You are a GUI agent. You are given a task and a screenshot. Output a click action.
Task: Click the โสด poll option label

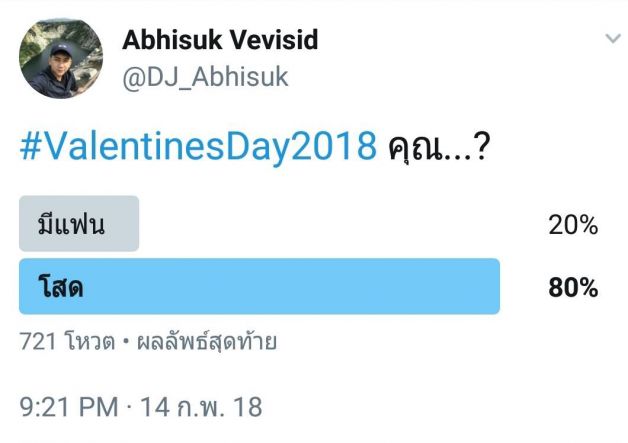point(60,287)
